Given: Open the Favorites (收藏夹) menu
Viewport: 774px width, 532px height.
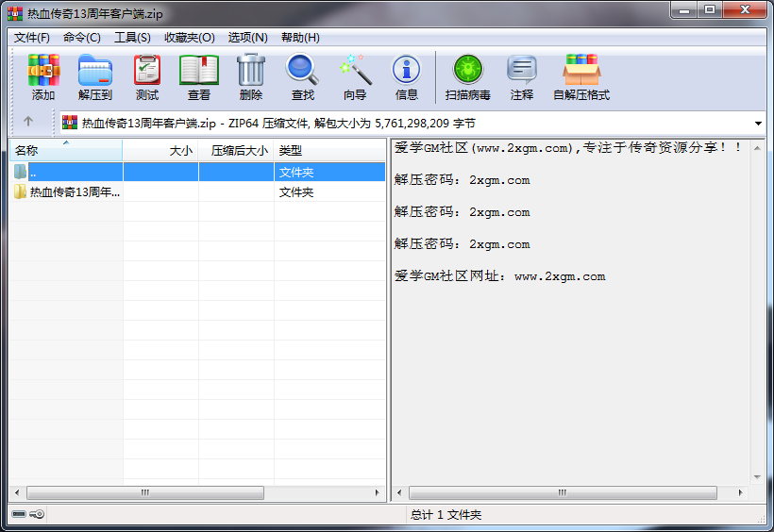Looking at the screenshot, I should tap(190, 38).
